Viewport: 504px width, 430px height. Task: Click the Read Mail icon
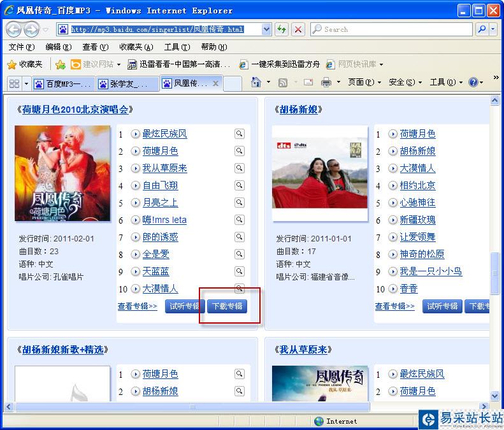[x=308, y=83]
